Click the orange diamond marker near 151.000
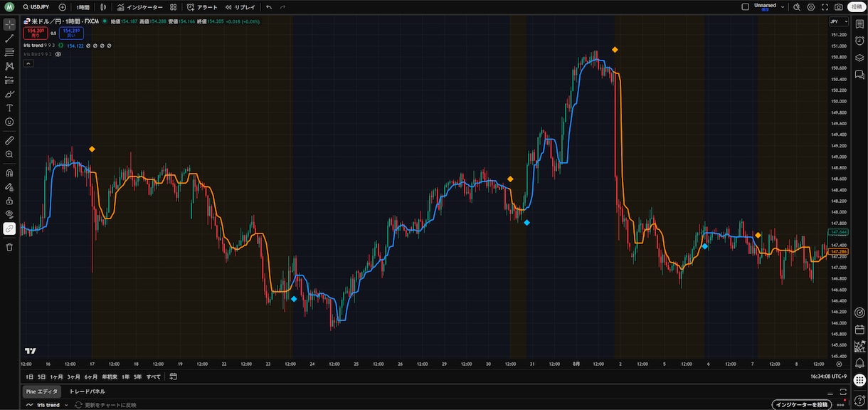 [x=615, y=50]
